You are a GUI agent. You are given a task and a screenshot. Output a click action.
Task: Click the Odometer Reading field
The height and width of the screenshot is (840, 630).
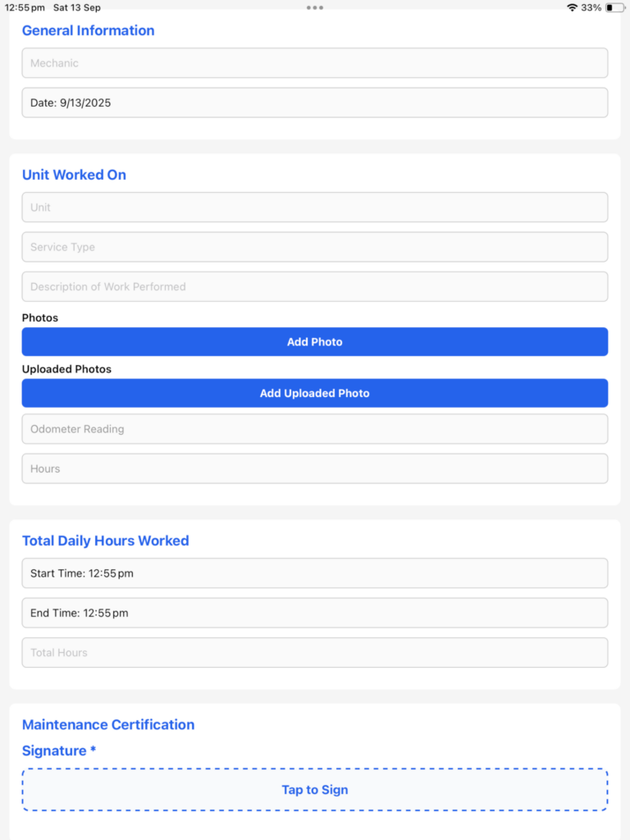tap(315, 429)
